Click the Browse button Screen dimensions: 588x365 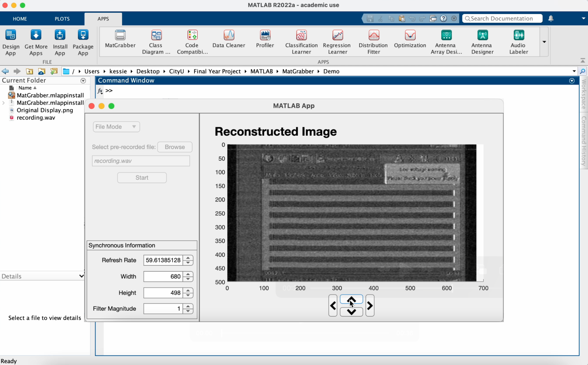click(x=175, y=147)
